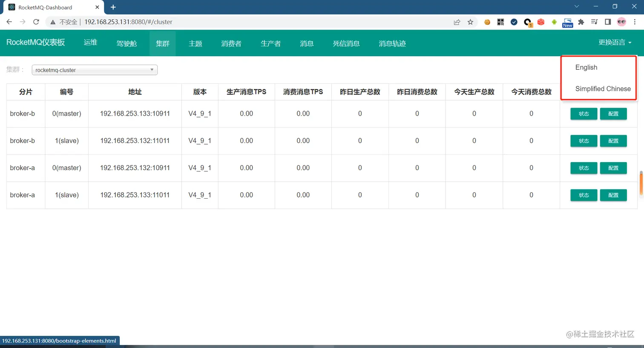Open the QR code extension
Viewport: 644px width, 348px height.
500,22
